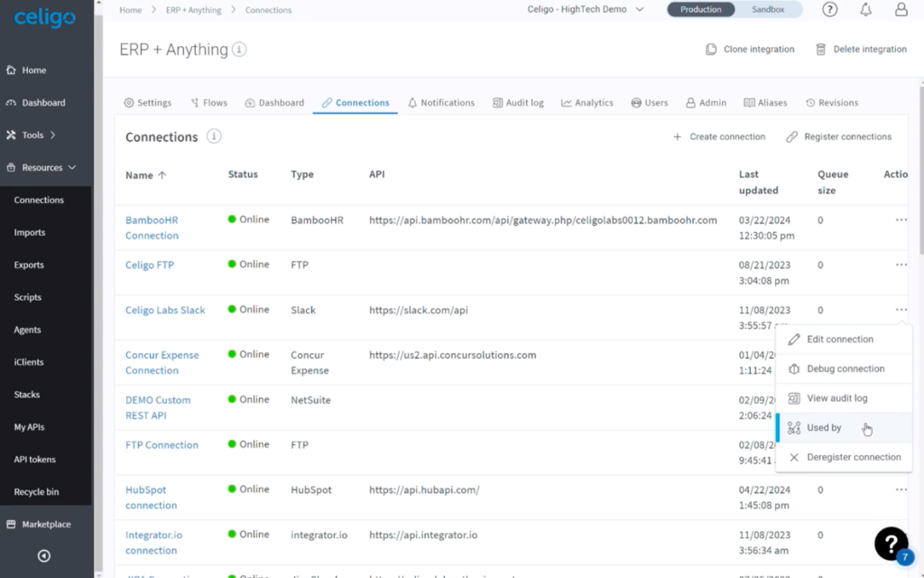Click the info icon beside Connections heading
Image resolution: width=924 pixels, height=578 pixels.
click(214, 137)
